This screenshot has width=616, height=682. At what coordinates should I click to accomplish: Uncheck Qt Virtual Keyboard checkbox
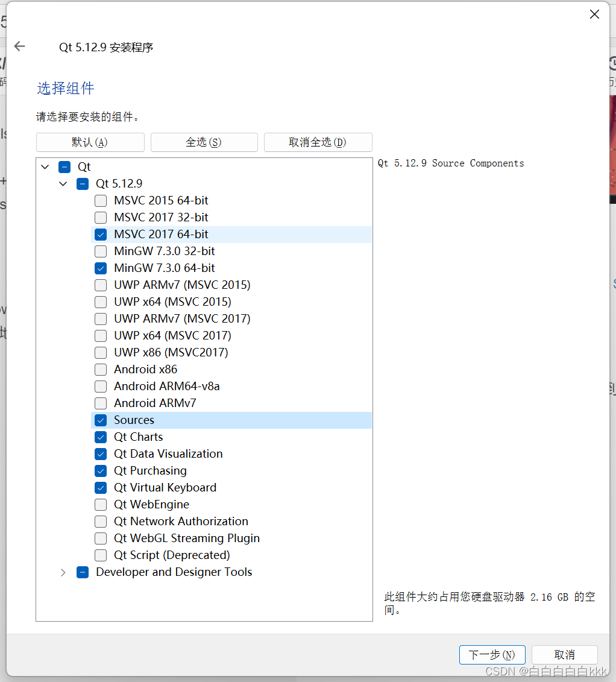click(101, 488)
